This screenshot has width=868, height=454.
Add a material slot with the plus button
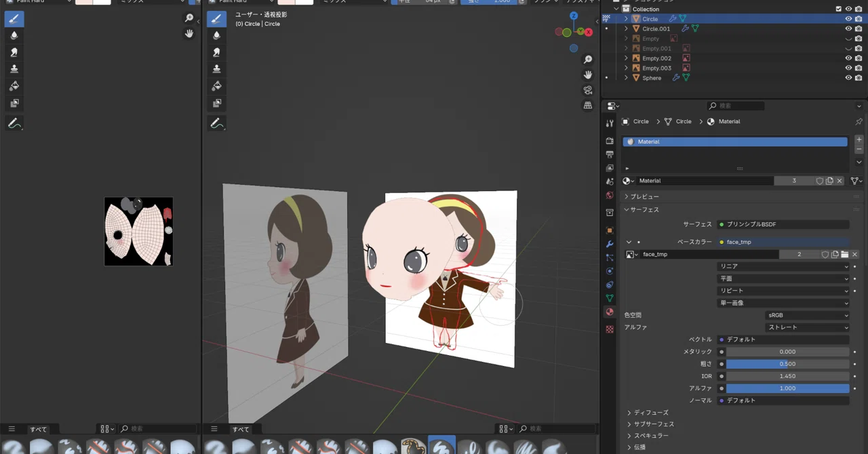pyautogui.click(x=859, y=140)
